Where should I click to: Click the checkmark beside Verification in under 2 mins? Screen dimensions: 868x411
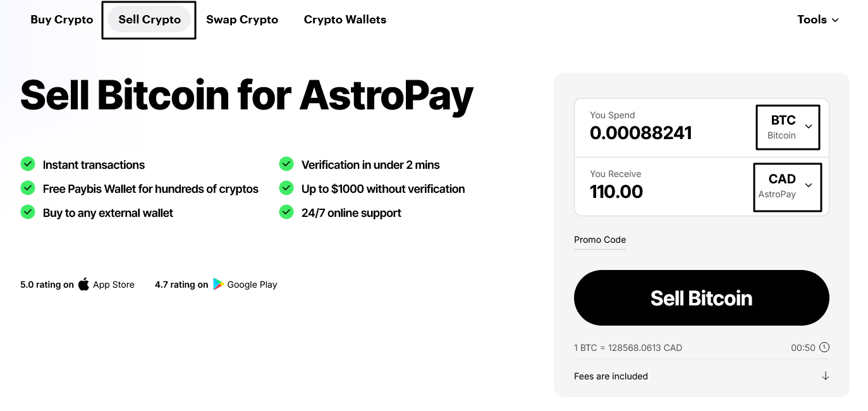pos(286,164)
